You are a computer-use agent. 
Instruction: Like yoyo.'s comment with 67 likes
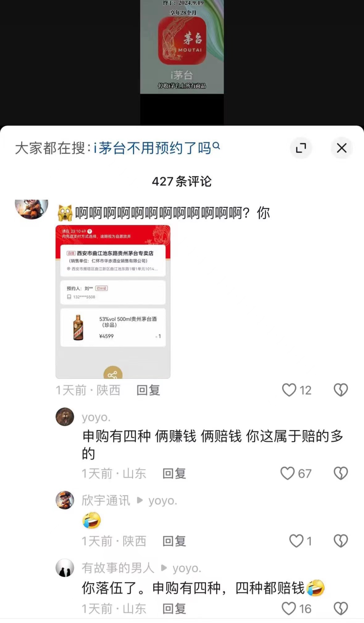click(287, 473)
